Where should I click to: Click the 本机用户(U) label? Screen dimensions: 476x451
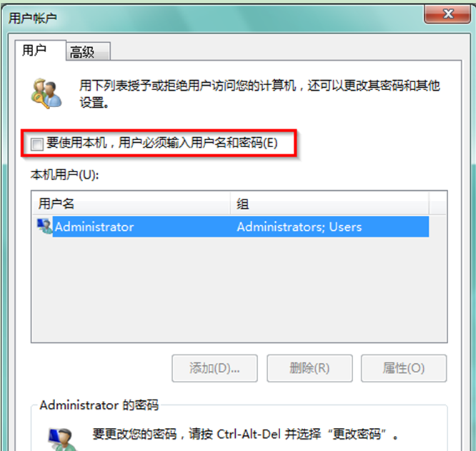tap(64, 175)
